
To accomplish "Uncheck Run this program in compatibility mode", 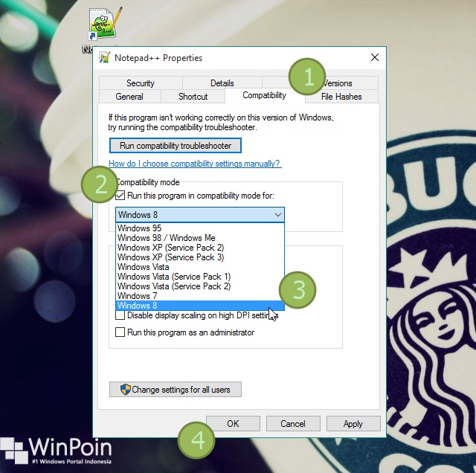I will point(120,196).
